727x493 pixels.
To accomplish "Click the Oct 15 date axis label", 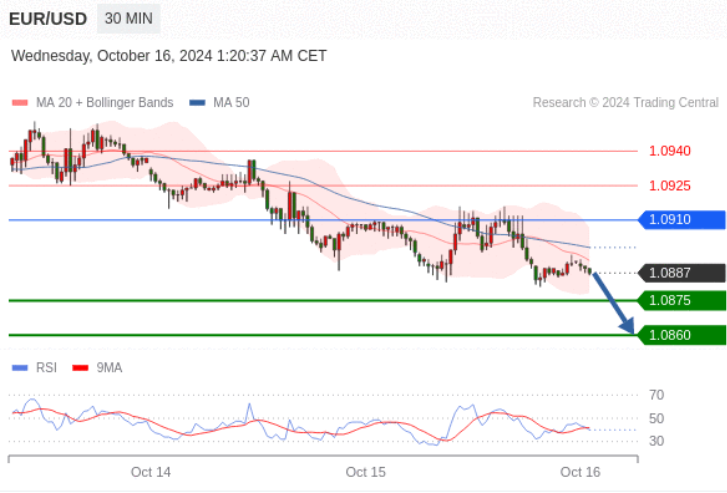I will pos(365,471).
